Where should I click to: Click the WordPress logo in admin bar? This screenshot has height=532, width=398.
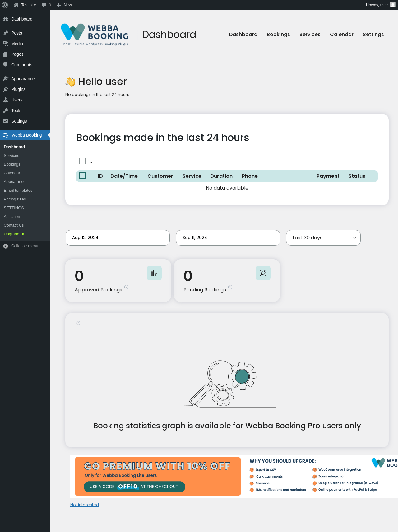[x=5, y=5]
